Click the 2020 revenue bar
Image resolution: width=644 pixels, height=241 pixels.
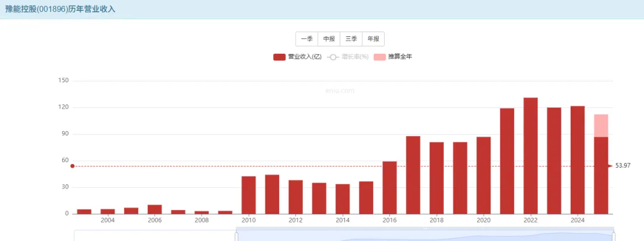pos(484,175)
